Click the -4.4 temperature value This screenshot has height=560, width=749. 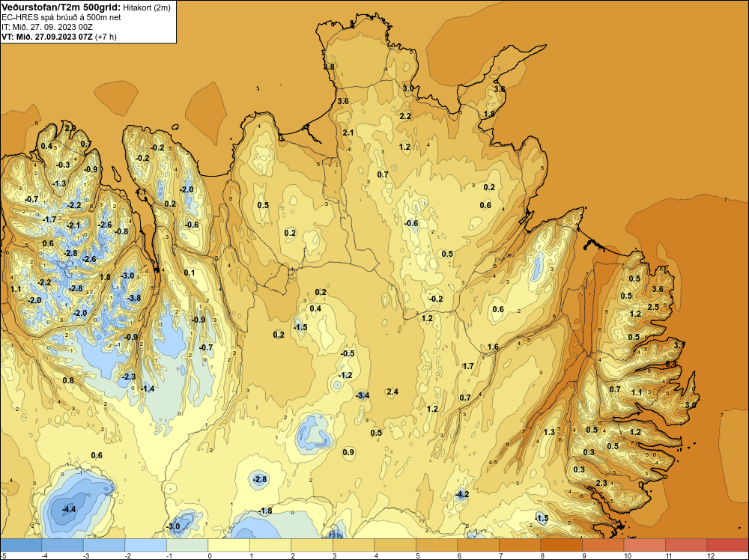69,509
